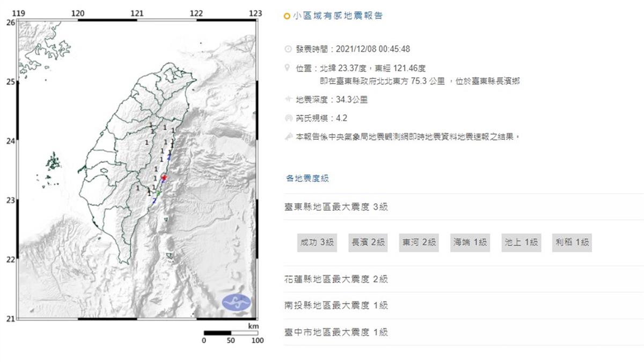Click the 長濱 2級 button
This screenshot has height=362, width=644.
[368, 242]
